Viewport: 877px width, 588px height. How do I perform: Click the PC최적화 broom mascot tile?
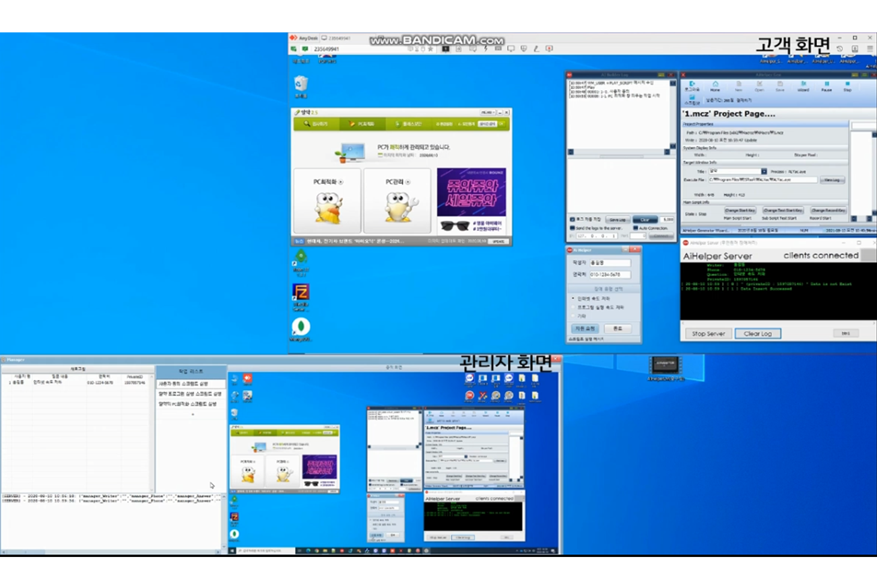[328, 201]
